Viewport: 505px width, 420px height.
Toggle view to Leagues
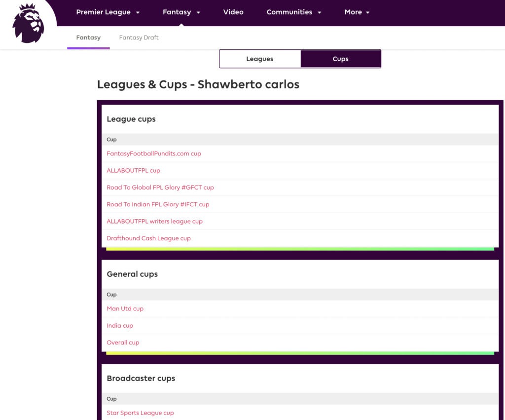[x=260, y=59]
